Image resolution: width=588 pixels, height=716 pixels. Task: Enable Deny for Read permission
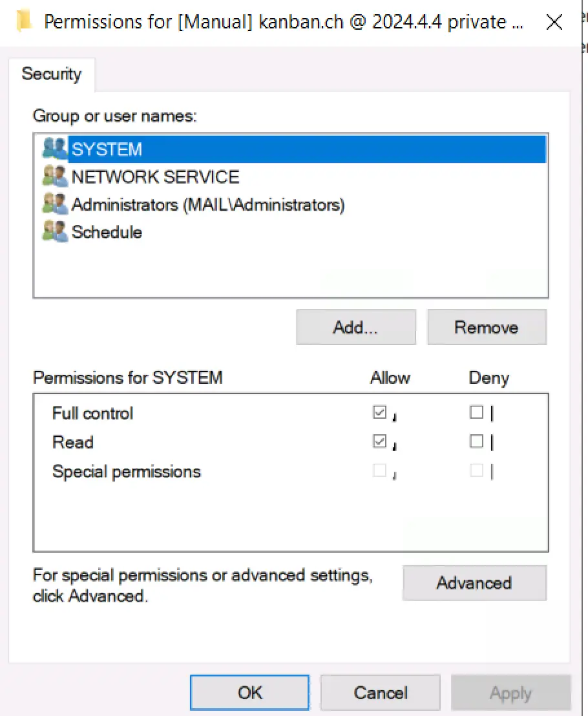(x=477, y=441)
